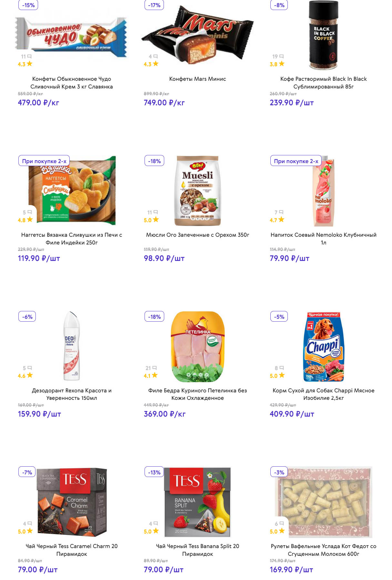Open 'Конфеты Mars Минис' product link
Image resolution: width=392 pixels, height=580 pixels.
[197, 79]
